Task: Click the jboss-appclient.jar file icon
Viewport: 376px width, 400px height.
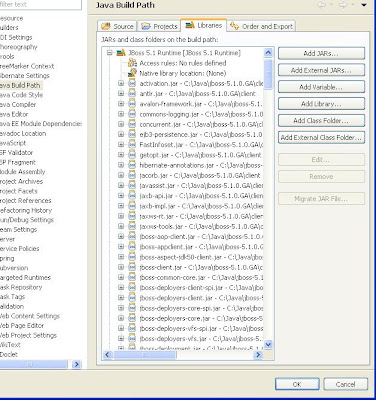Action: click(x=132, y=247)
